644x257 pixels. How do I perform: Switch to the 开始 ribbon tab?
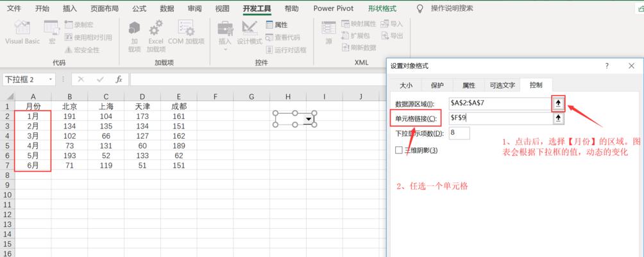tap(42, 8)
